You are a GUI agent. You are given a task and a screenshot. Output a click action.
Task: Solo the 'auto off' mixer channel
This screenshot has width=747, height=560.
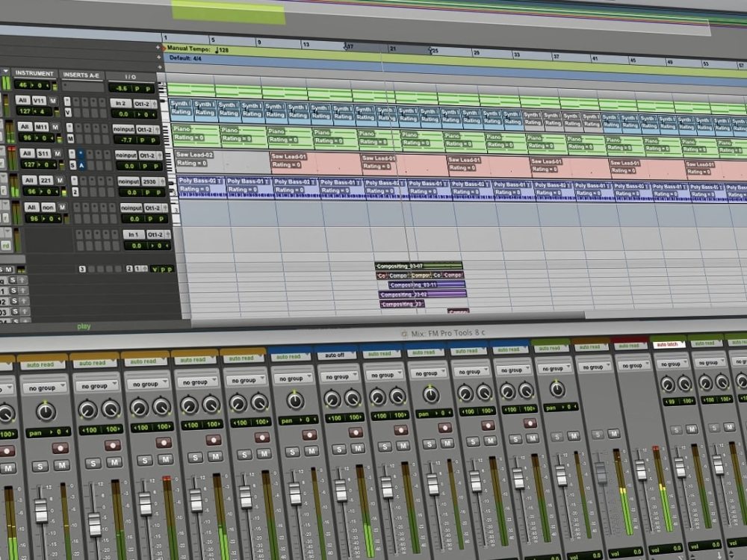coord(338,449)
